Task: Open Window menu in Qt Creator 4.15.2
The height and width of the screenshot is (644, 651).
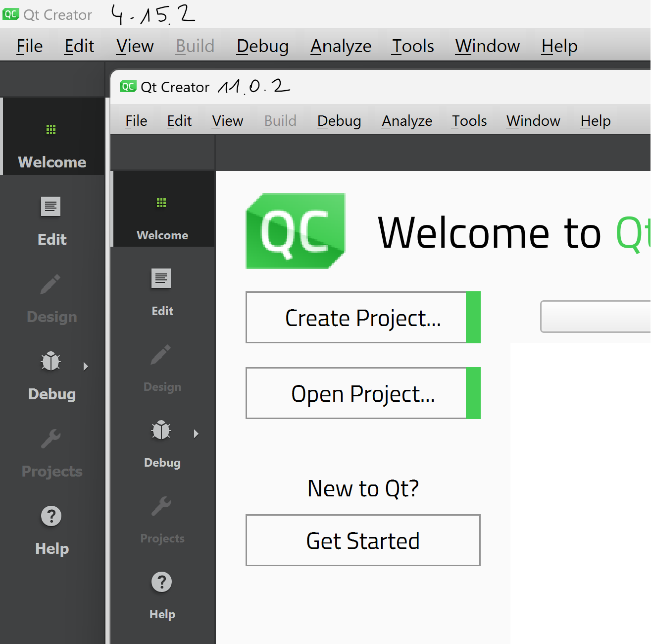Action: pyautogui.click(x=488, y=46)
